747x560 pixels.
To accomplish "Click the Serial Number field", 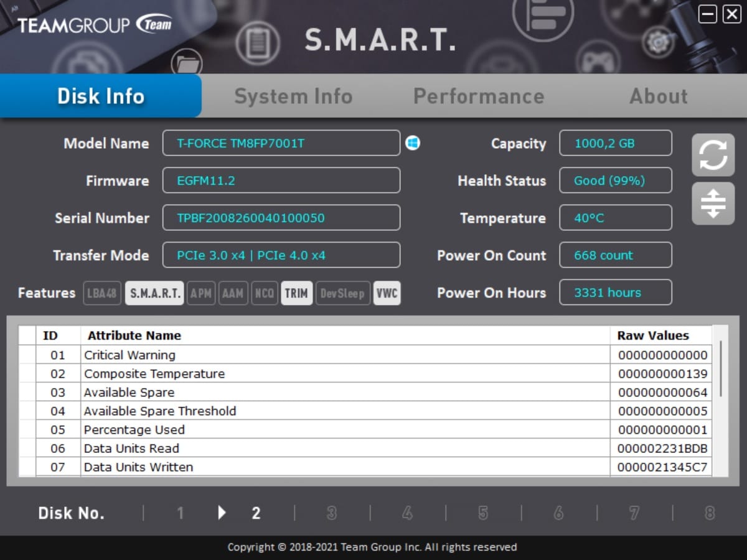I will 281,218.
